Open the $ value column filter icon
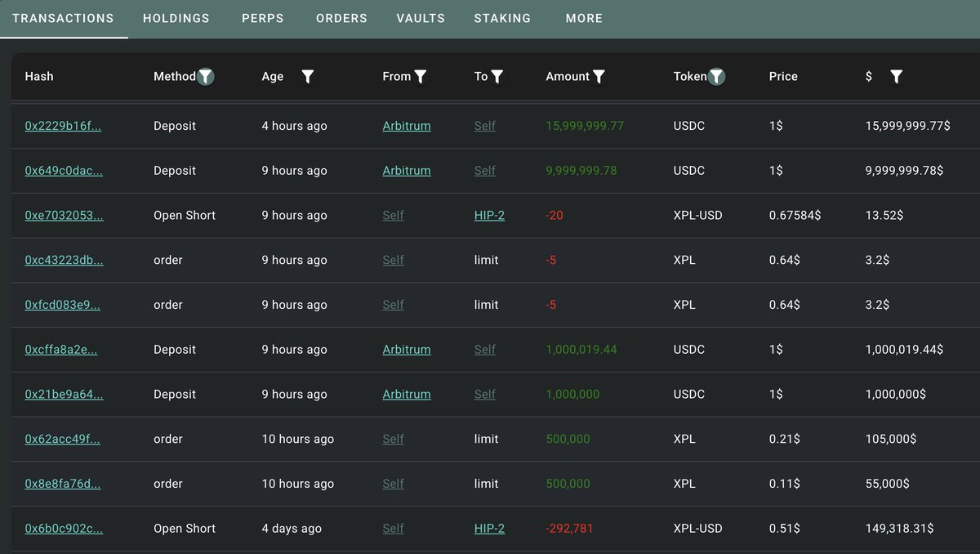Viewport: 980px width, 554px height. click(x=896, y=77)
